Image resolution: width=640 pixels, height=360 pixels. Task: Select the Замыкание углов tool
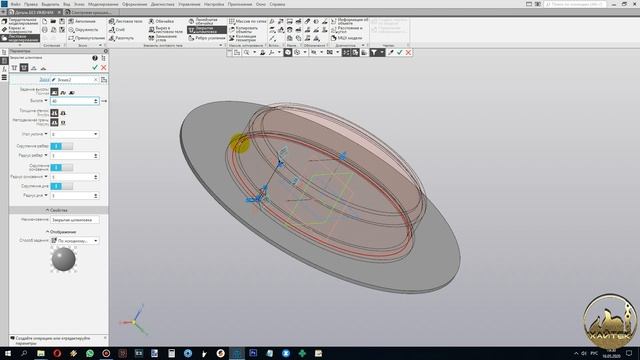point(163,38)
